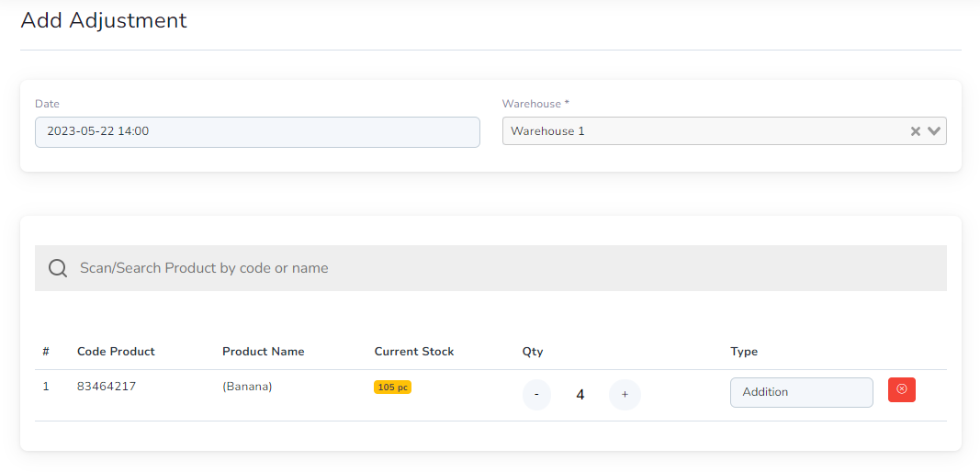This screenshot has width=980, height=472.
Task: Increase Banana quantity with plus button
Action: click(x=625, y=395)
